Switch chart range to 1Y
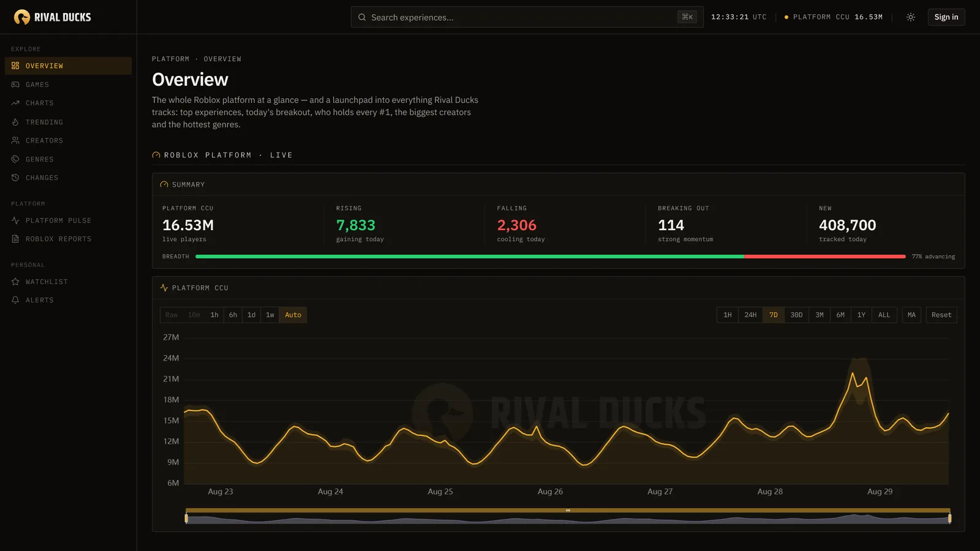 click(861, 315)
